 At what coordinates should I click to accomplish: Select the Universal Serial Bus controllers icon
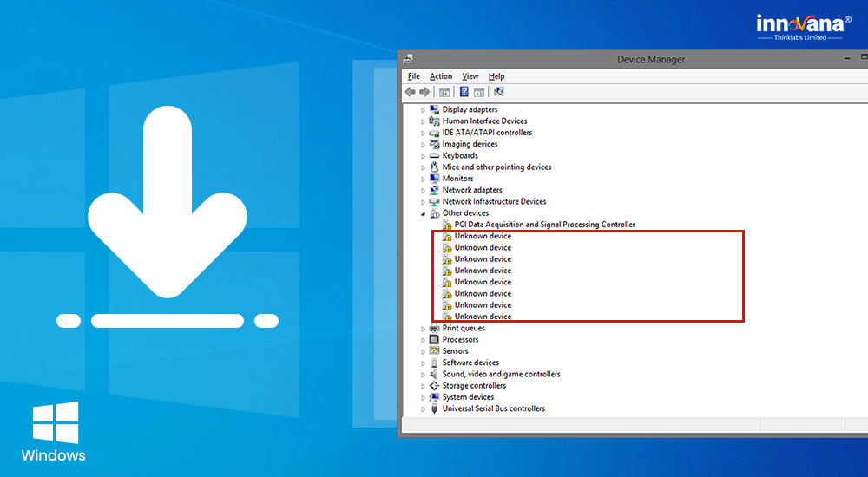[x=435, y=409]
